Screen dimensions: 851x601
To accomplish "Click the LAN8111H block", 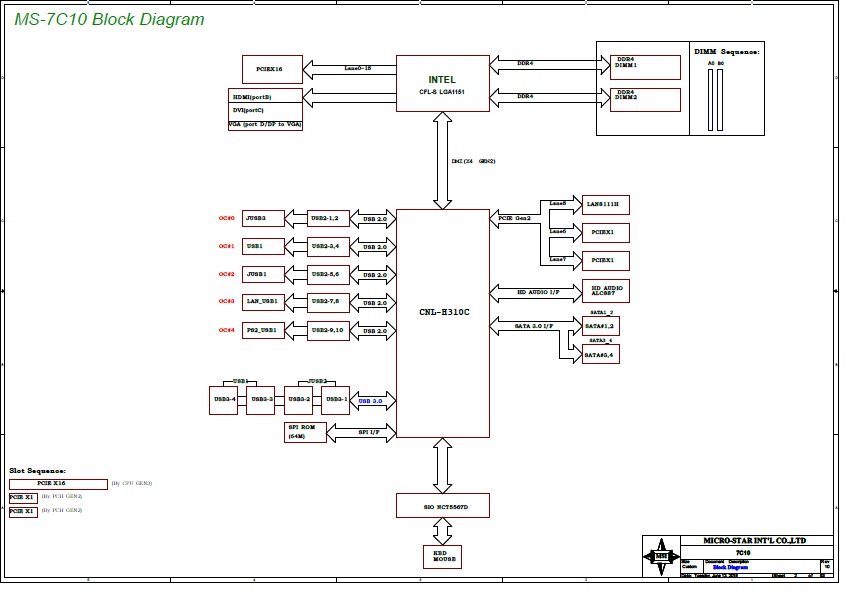I will (605, 204).
